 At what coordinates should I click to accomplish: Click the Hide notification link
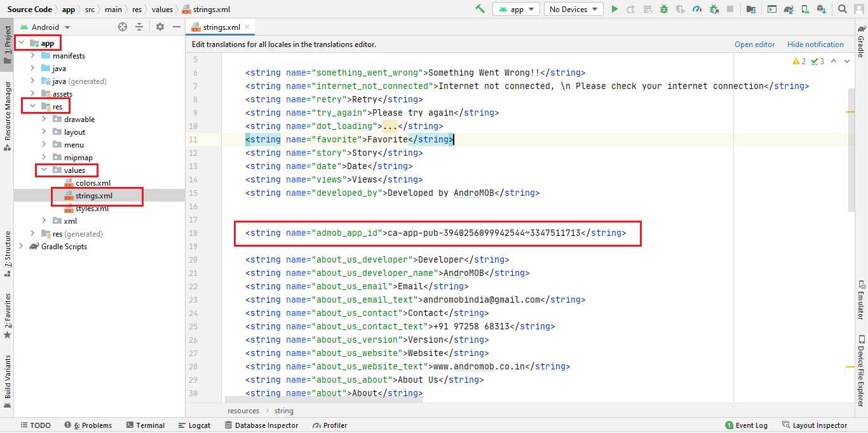click(815, 45)
